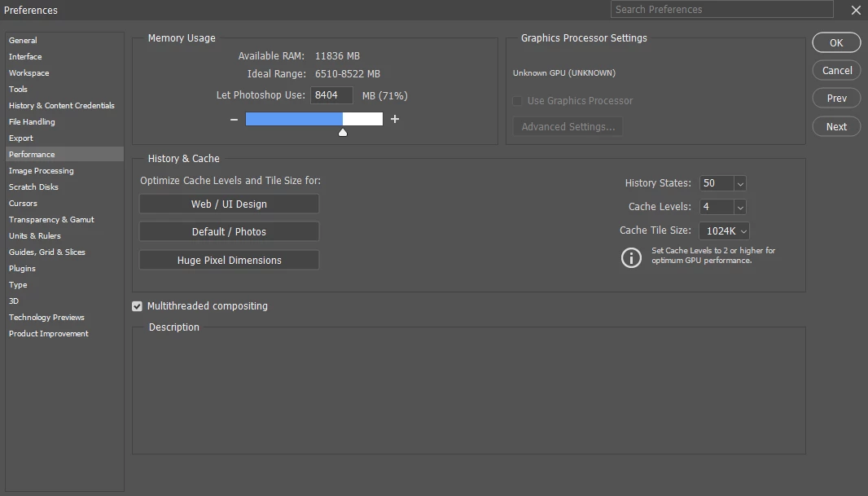Open Units & Rulers preferences
Viewport: 868px width, 496px height.
[64, 236]
